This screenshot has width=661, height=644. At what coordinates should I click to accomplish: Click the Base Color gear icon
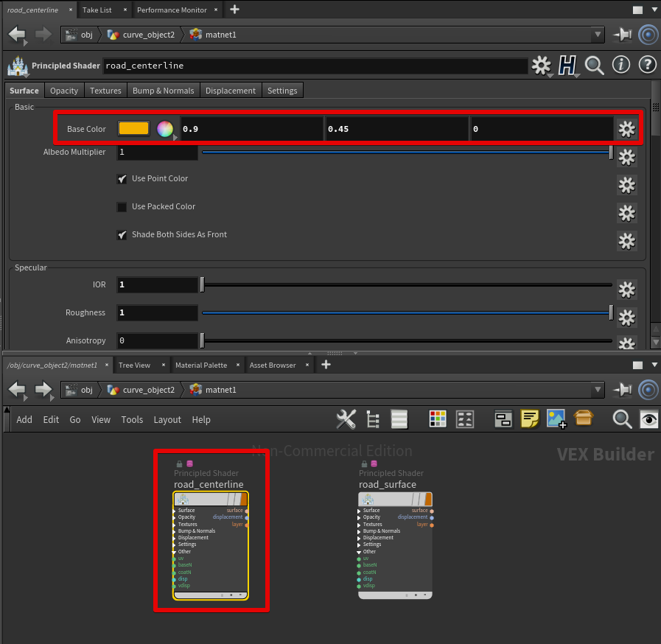coord(627,130)
